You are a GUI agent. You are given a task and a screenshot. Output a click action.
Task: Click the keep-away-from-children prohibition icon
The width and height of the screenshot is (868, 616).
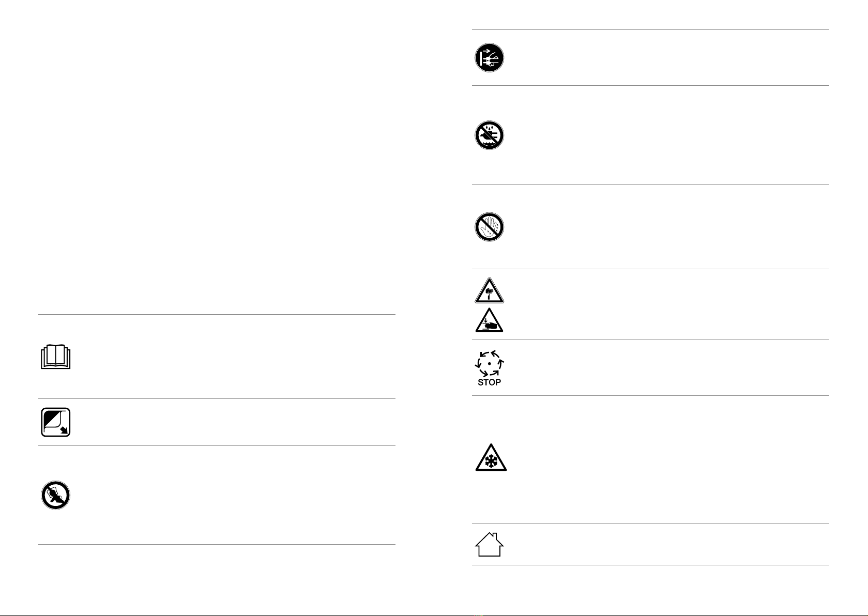[x=55, y=495]
